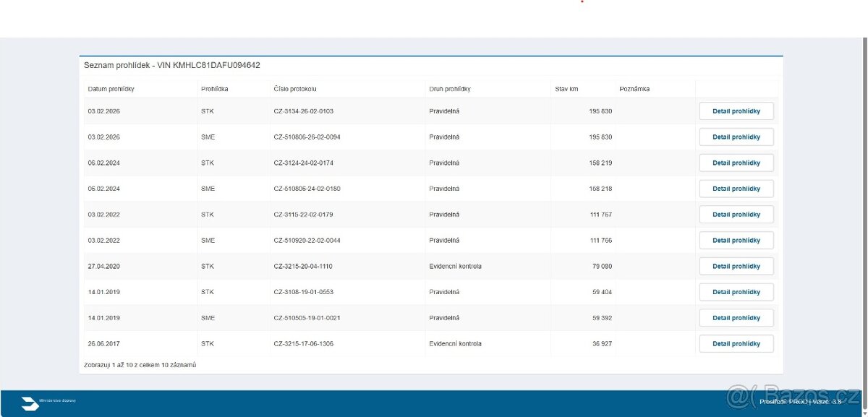This screenshot has width=868, height=417.
Task: Select protocol number CZ-3134-26-02-0103
Action: (x=303, y=111)
